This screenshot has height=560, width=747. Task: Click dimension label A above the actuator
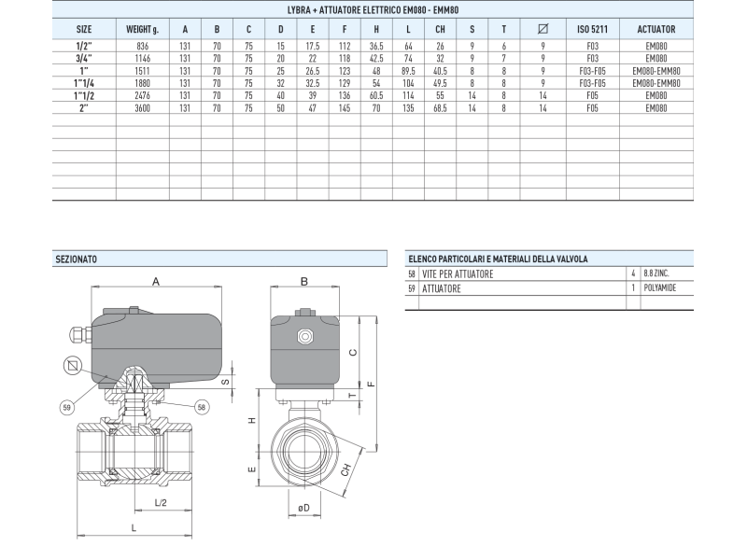pyautogui.click(x=155, y=280)
